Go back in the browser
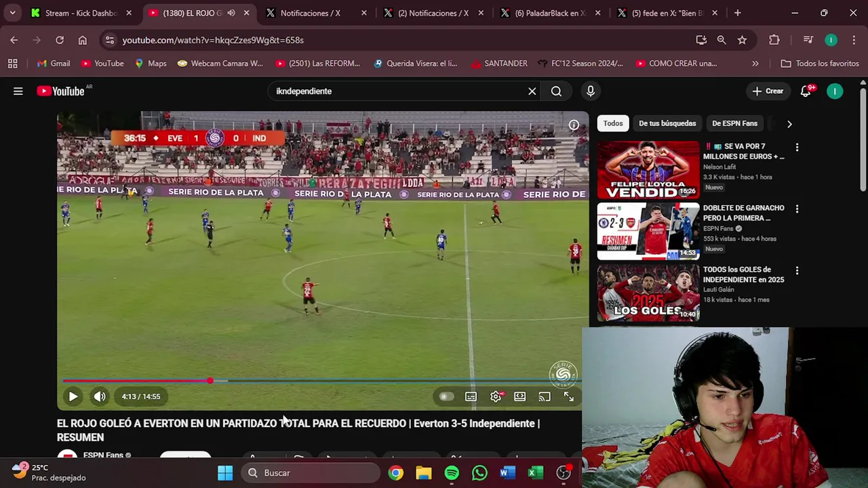 (x=14, y=40)
